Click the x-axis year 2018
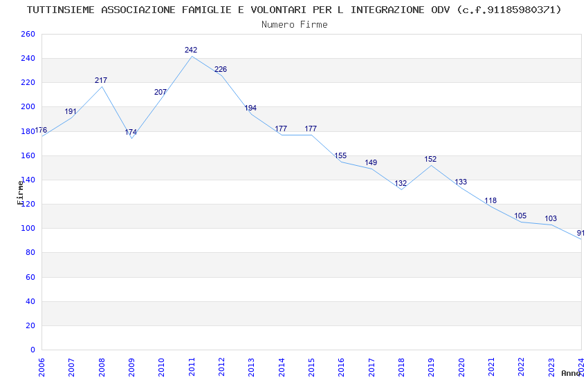 pyautogui.click(x=402, y=368)
